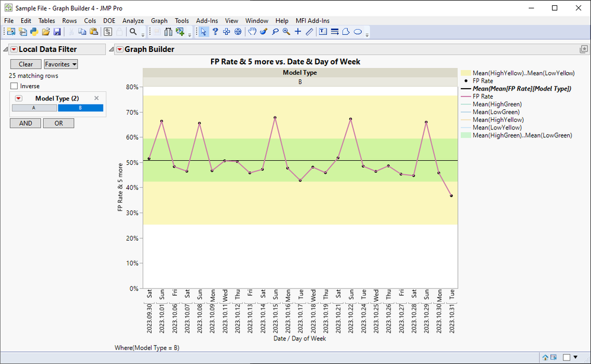Select the Grabber hand tool

point(252,32)
